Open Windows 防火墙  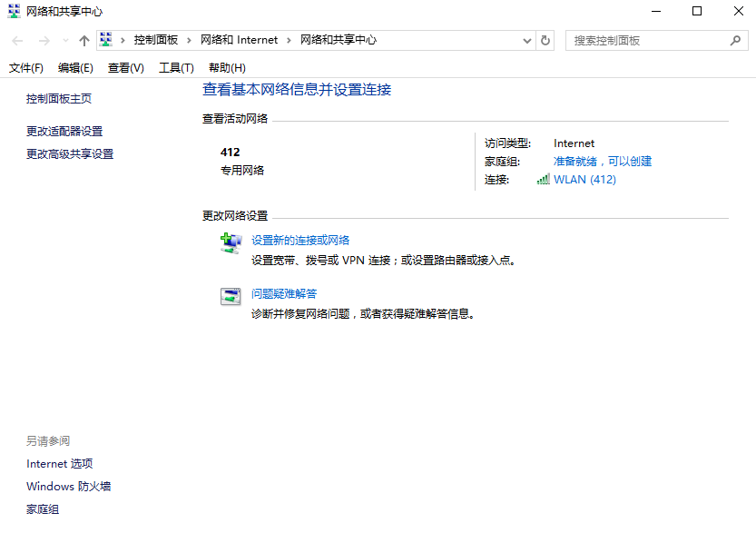[x=68, y=486]
